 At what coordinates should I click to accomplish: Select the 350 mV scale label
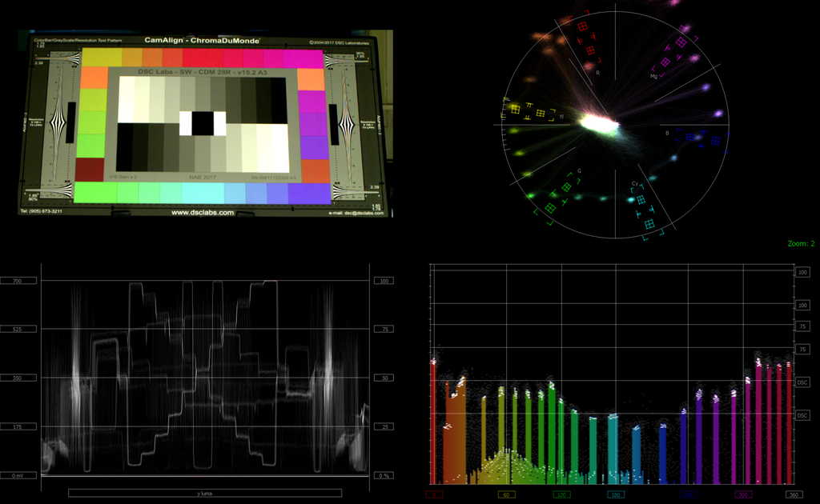pyautogui.click(x=18, y=378)
